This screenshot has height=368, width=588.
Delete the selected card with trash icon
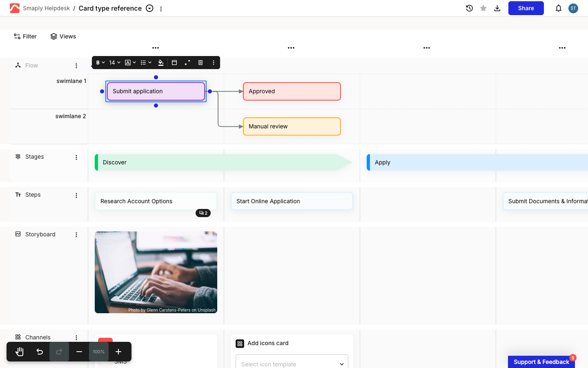pyautogui.click(x=200, y=63)
